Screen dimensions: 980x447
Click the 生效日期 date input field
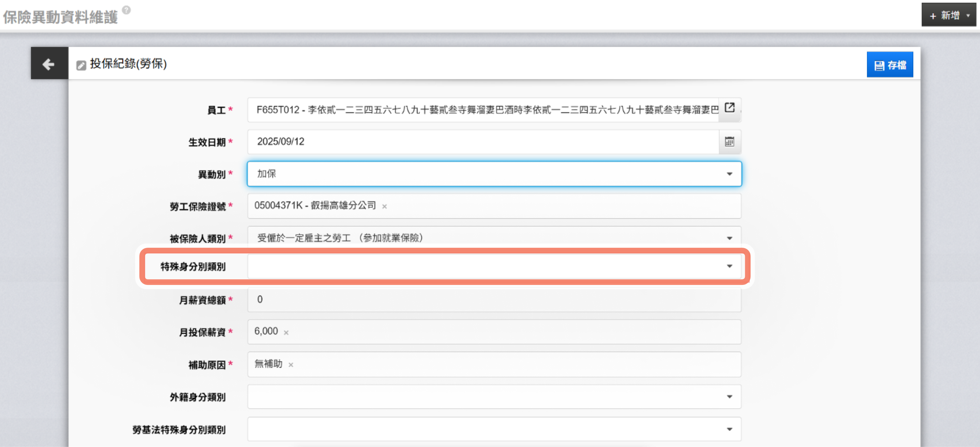point(482,142)
